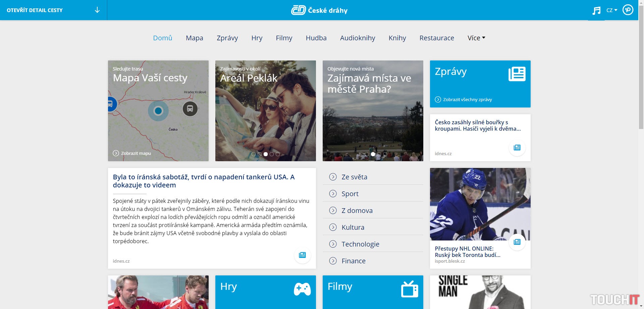The width and height of the screenshot is (644, 309).
Task: Switch to the Audioknihy section
Action: click(x=358, y=38)
